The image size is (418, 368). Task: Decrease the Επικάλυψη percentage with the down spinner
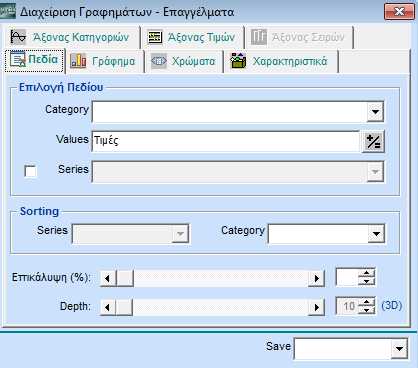(x=367, y=281)
